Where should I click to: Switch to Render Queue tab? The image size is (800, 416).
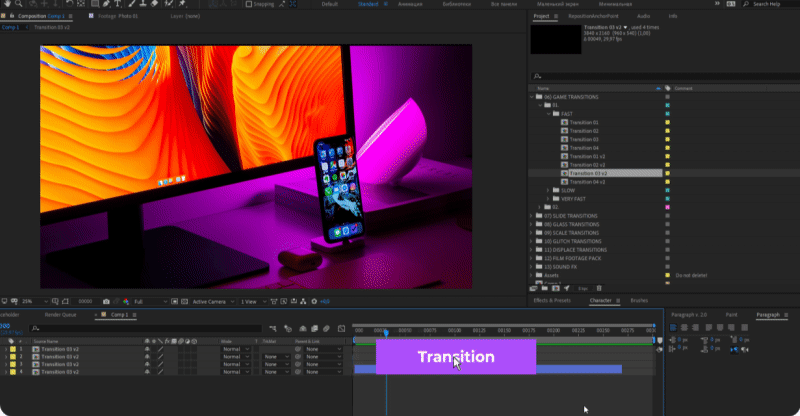pyautogui.click(x=60, y=315)
